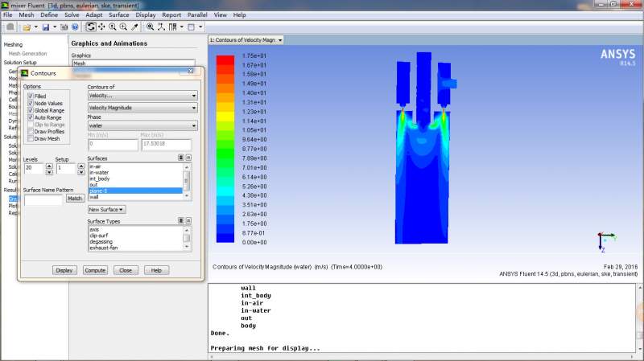
Task: Deselect all Surface Types icon
Action: tap(188, 221)
